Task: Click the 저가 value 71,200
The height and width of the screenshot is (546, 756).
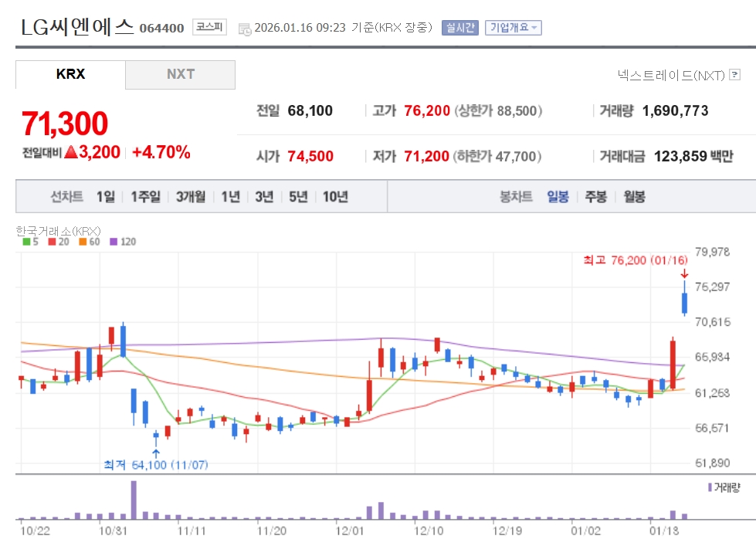Action: (426, 156)
